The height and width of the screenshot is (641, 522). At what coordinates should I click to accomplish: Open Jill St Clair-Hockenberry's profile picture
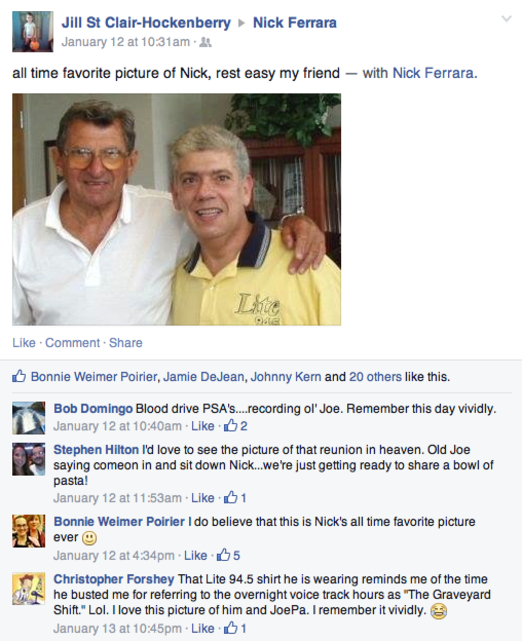33,31
